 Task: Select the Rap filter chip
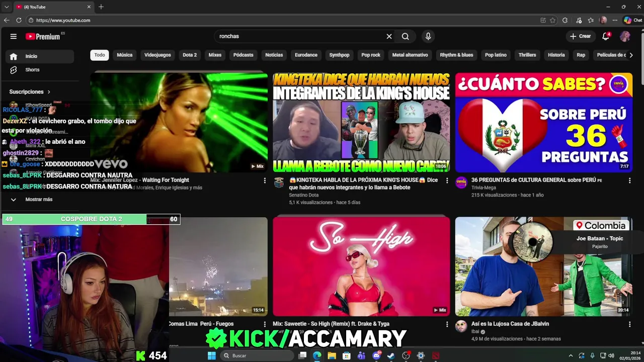581,55
